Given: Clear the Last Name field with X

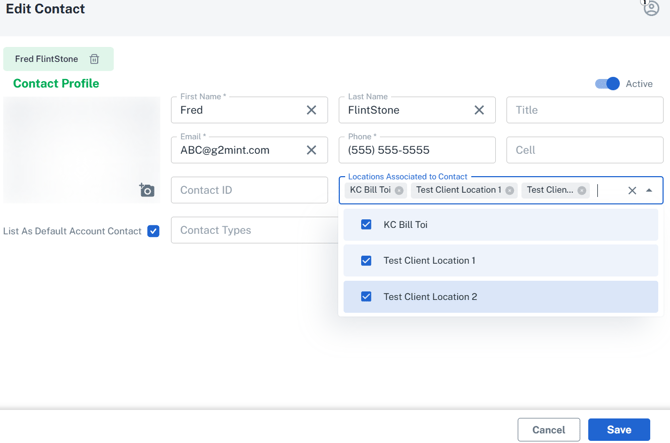Looking at the screenshot, I should 479,110.
